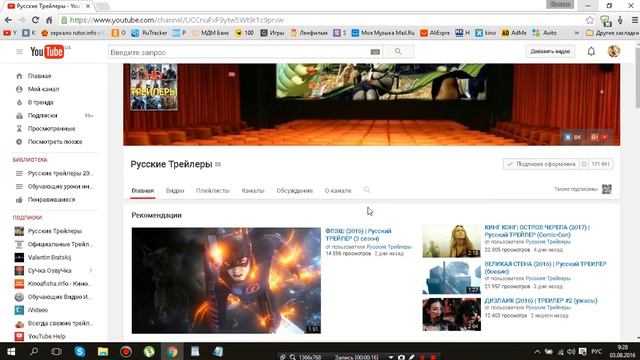Play the featured Flash trailer thumbnail

[226, 280]
